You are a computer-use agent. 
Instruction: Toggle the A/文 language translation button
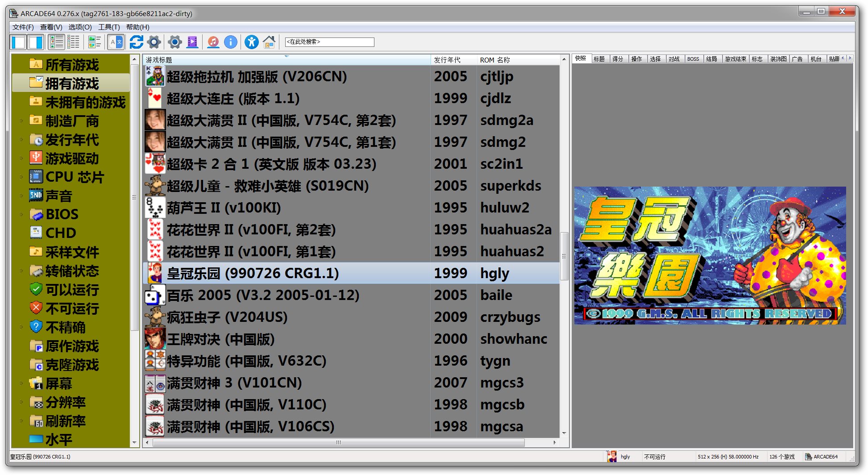tap(116, 42)
